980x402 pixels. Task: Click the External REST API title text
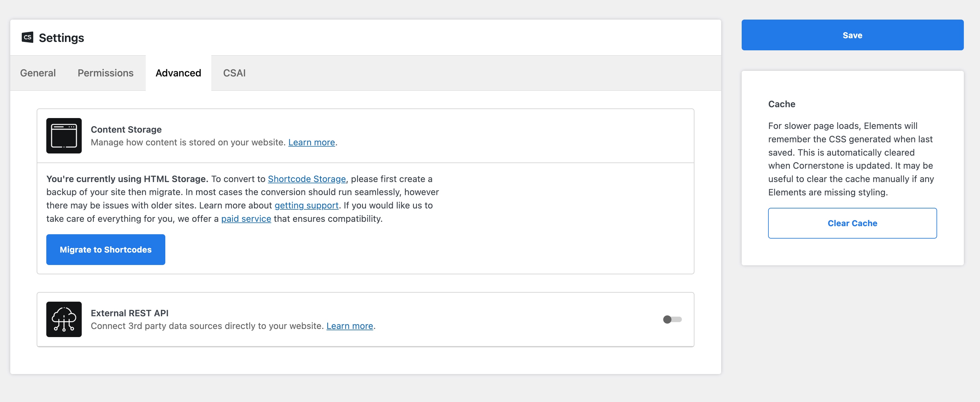click(130, 313)
